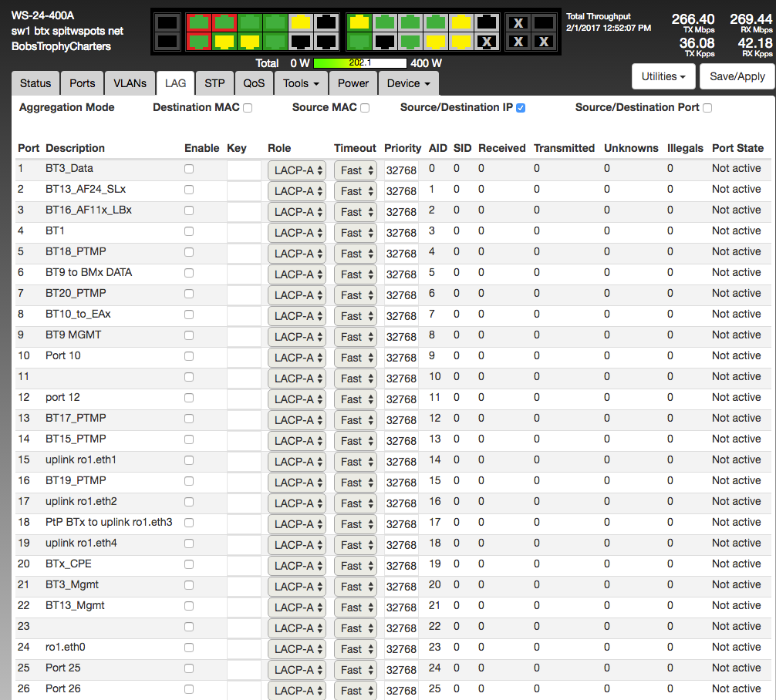Click the total power usage bar
The width and height of the screenshot is (776, 700).
(x=360, y=63)
